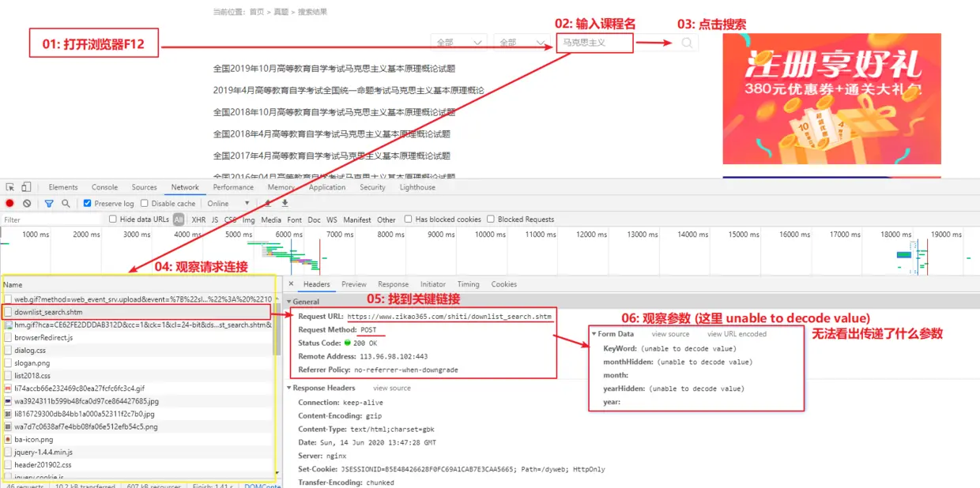Open the 全国2019年10月 exam paper link

point(334,69)
